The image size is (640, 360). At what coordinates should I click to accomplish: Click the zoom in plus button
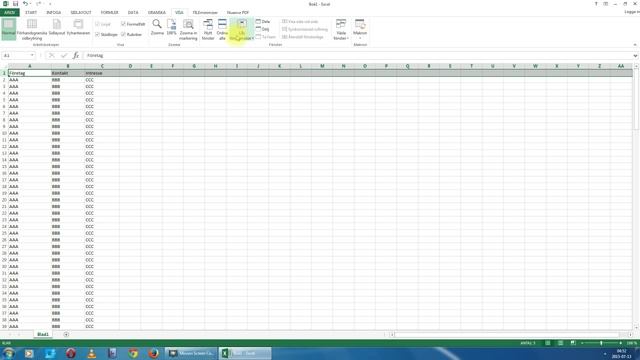621,343
